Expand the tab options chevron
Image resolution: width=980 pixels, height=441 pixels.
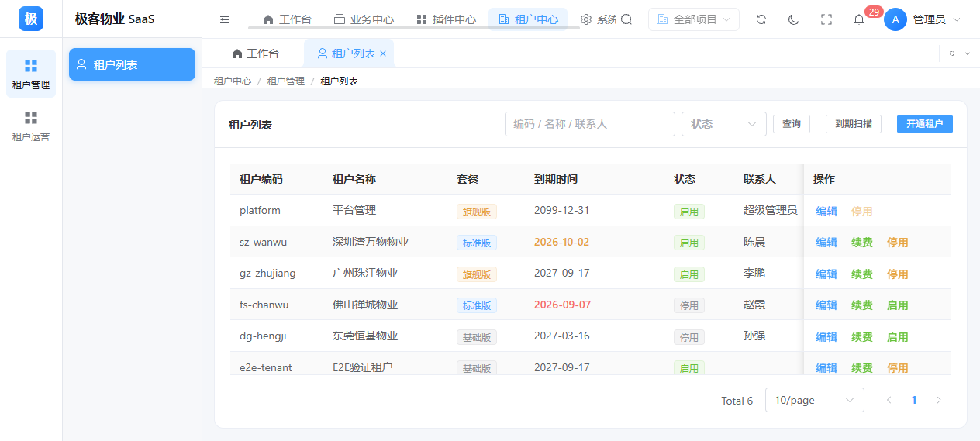pyautogui.click(x=968, y=53)
